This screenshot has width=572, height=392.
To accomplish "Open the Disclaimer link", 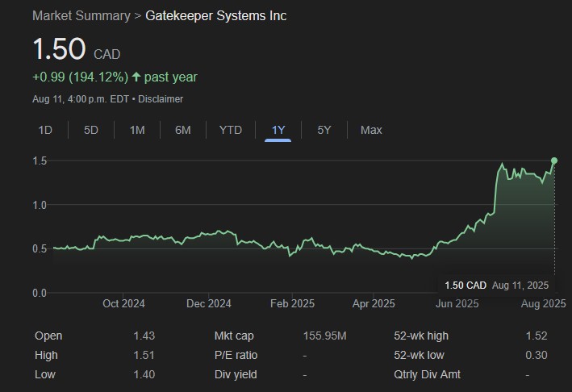I will [161, 99].
